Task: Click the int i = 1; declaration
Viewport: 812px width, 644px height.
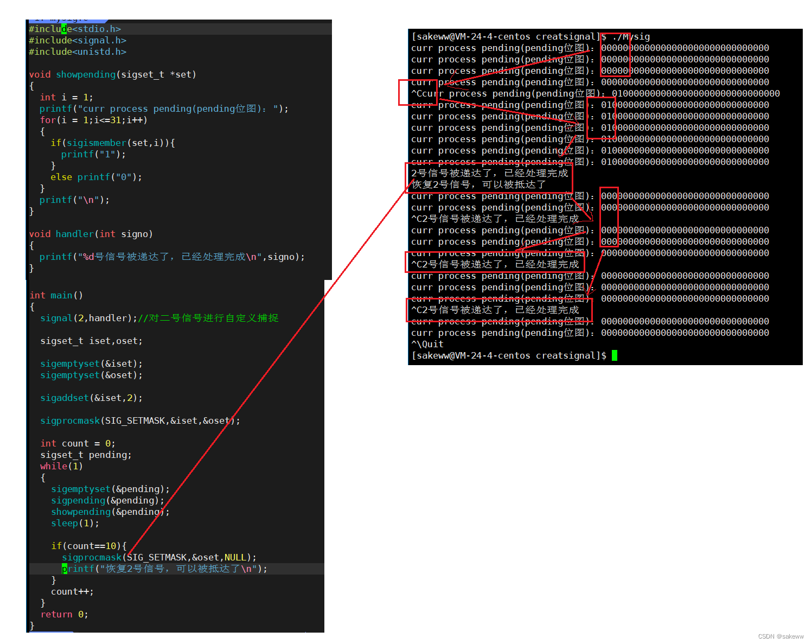Action: [x=67, y=97]
